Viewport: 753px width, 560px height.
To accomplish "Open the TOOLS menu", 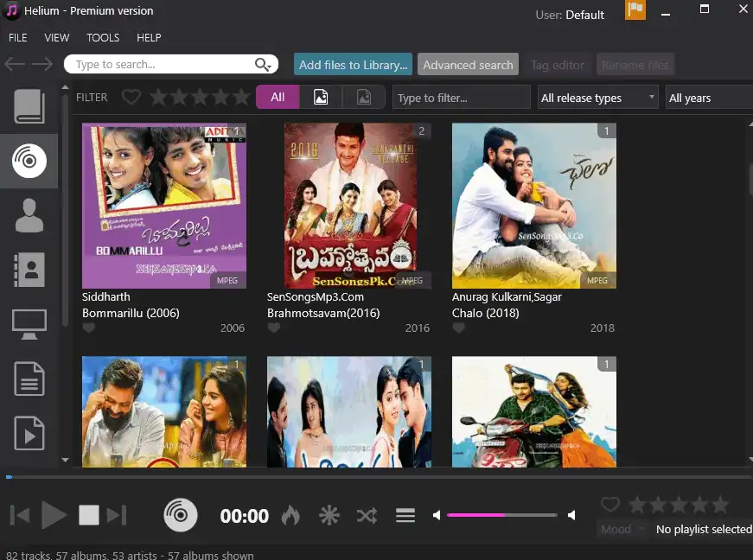I will click(103, 38).
